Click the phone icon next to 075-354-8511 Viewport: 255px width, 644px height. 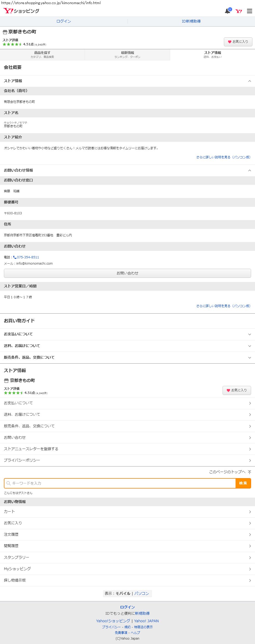tap(15, 257)
